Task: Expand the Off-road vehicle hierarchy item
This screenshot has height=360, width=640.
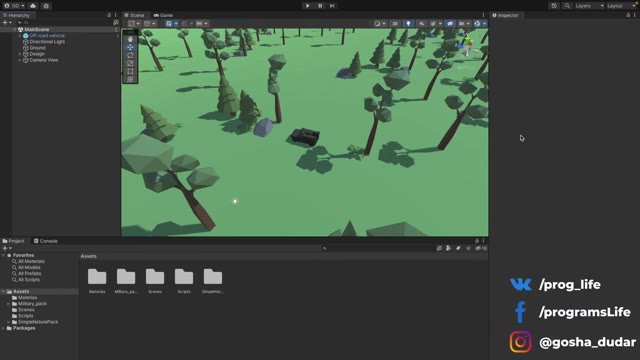Action: 20,36
